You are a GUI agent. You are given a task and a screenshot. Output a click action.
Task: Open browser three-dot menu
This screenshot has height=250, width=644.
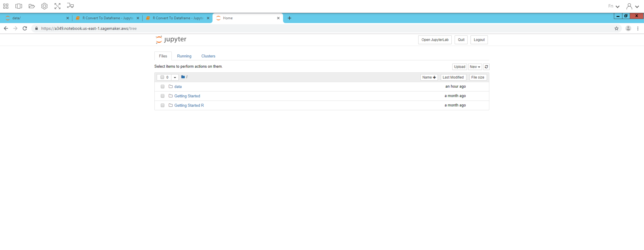pyautogui.click(x=637, y=29)
